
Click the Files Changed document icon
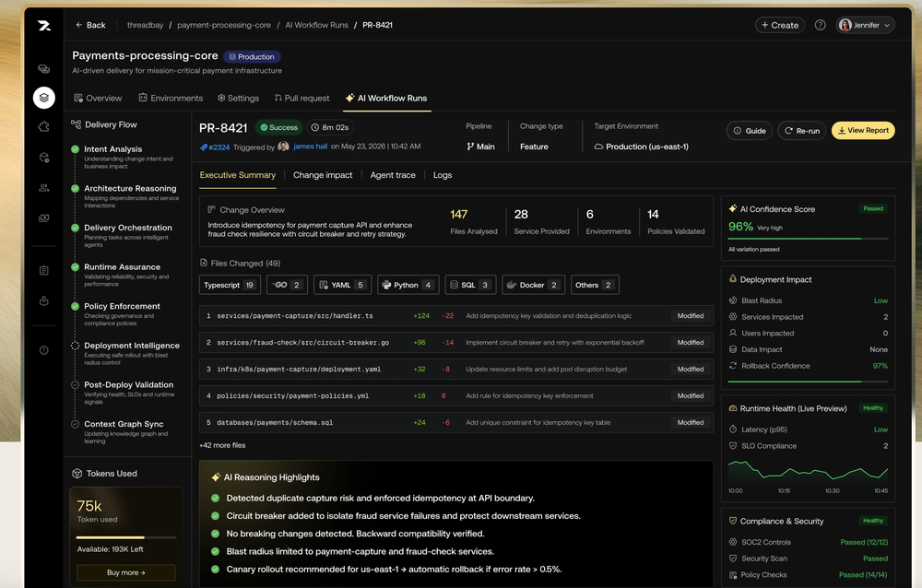click(204, 263)
